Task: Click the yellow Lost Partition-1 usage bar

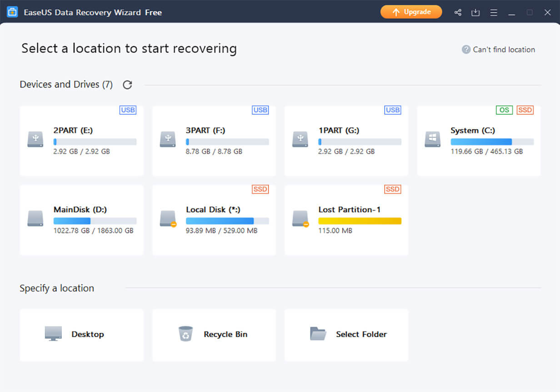Action: [x=360, y=221]
